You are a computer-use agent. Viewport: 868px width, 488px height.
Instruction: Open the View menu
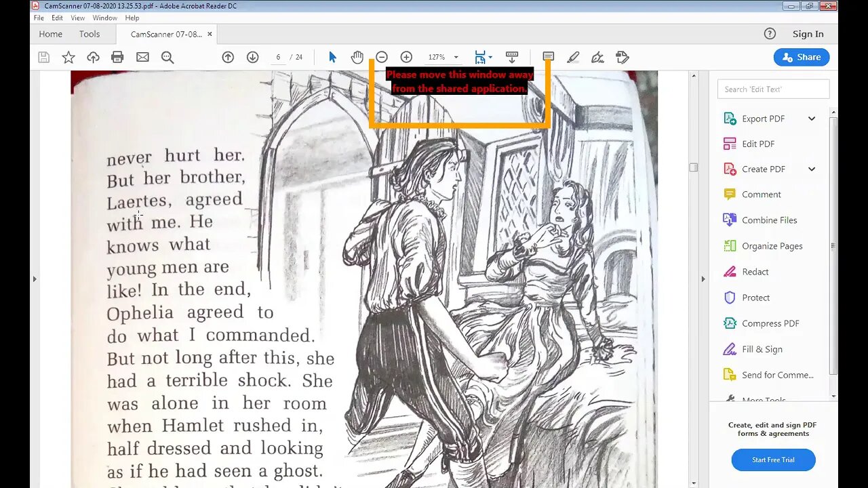point(78,18)
